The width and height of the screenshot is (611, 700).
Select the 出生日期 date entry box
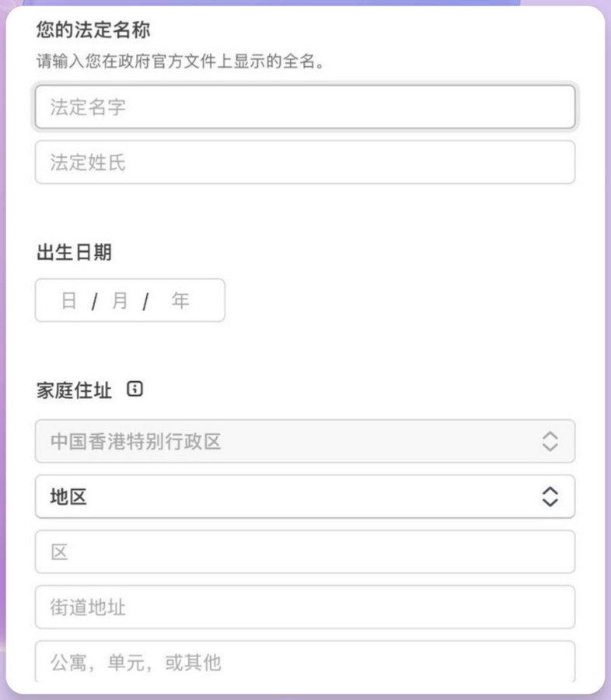click(129, 299)
